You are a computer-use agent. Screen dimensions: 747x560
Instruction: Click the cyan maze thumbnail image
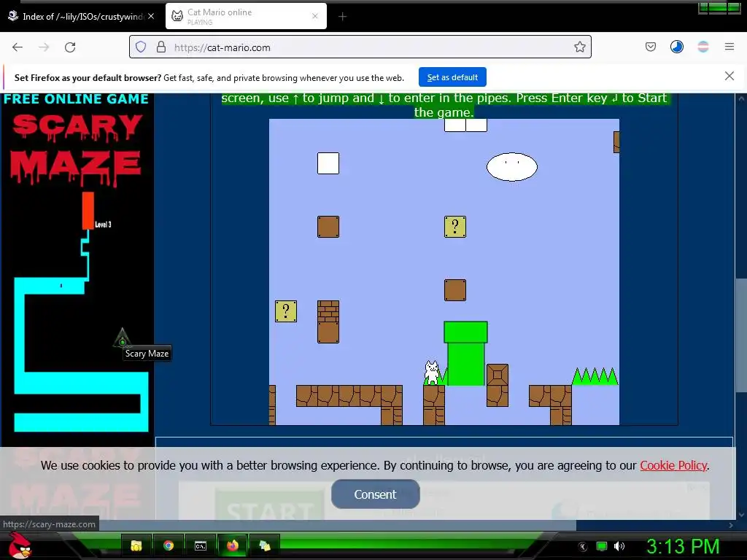pyautogui.click(x=81, y=312)
